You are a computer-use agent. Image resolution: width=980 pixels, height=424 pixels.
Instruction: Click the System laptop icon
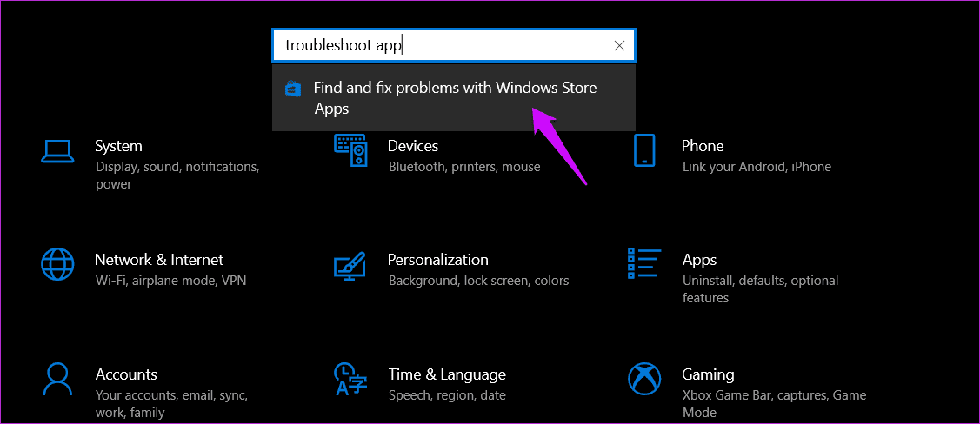(58, 150)
